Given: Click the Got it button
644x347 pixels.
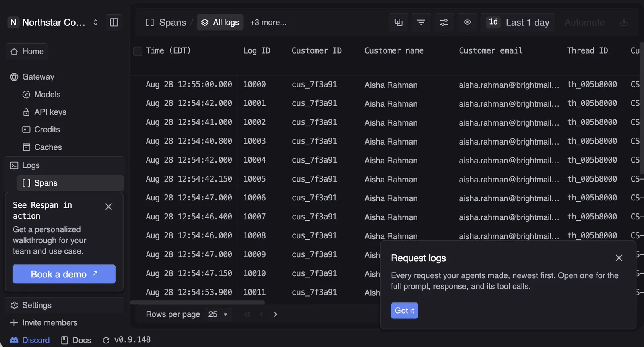Looking at the screenshot, I should pyautogui.click(x=405, y=310).
